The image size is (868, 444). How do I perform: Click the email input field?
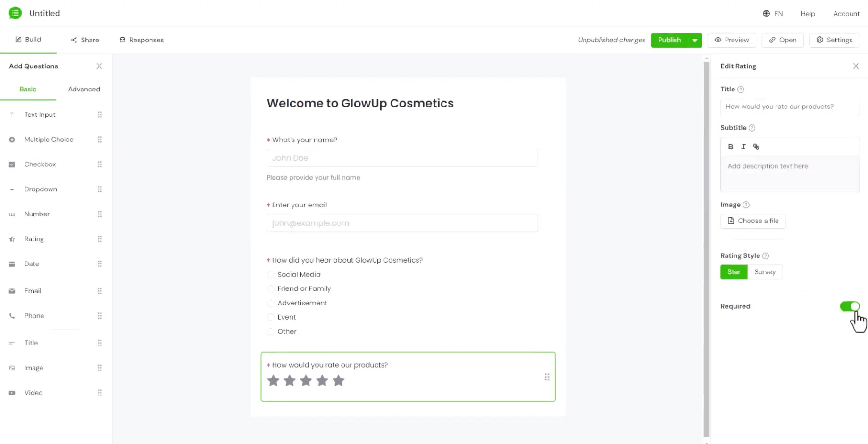(x=402, y=223)
